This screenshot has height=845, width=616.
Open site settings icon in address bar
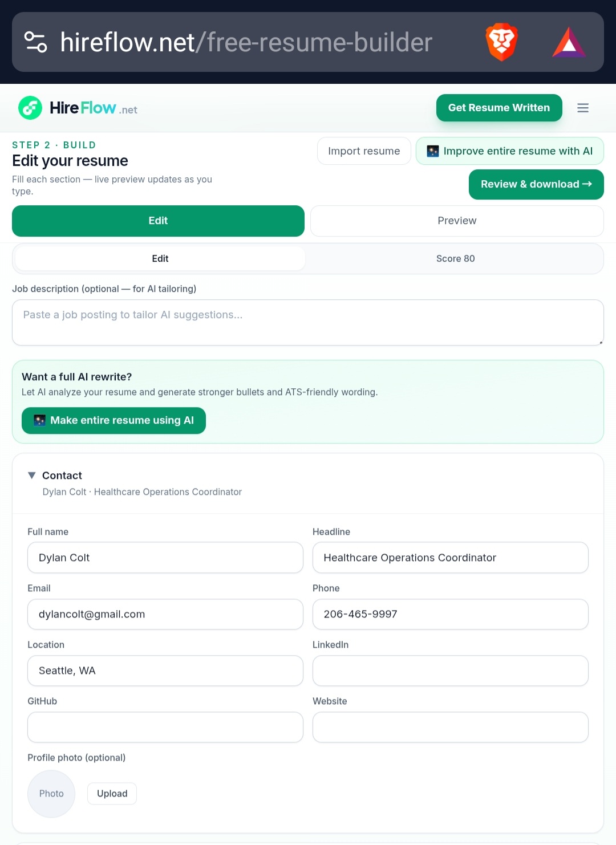point(35,42)
